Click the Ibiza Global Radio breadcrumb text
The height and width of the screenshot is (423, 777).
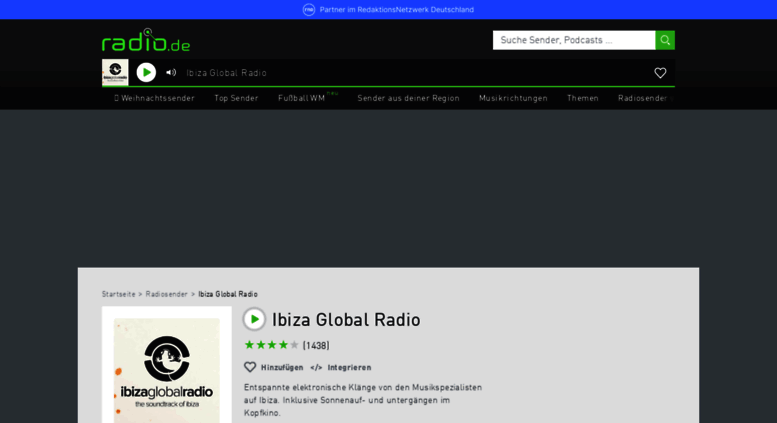(228, 294)
